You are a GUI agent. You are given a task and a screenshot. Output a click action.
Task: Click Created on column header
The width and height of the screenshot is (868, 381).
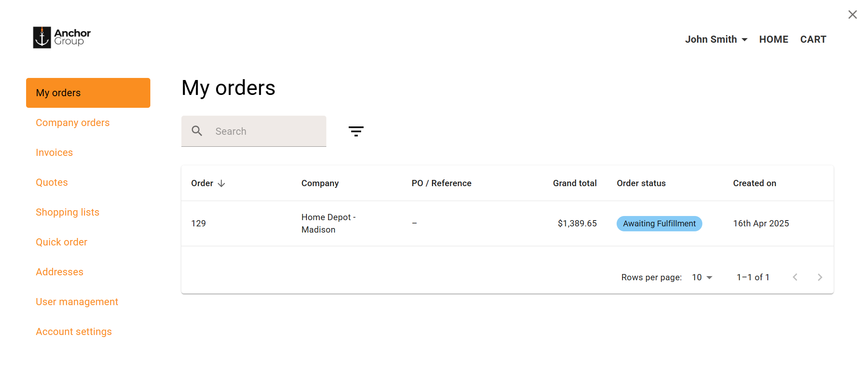[x=755, y=183]
